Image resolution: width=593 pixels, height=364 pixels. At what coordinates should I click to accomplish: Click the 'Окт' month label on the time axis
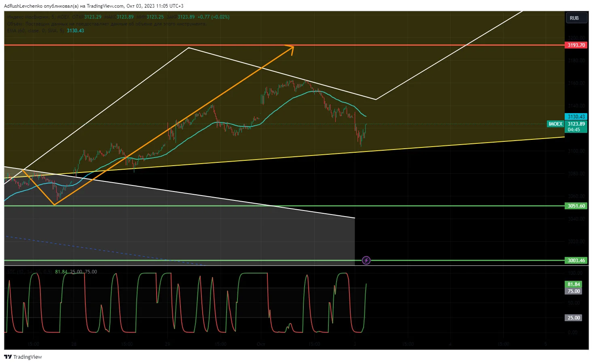pos(261,344)
